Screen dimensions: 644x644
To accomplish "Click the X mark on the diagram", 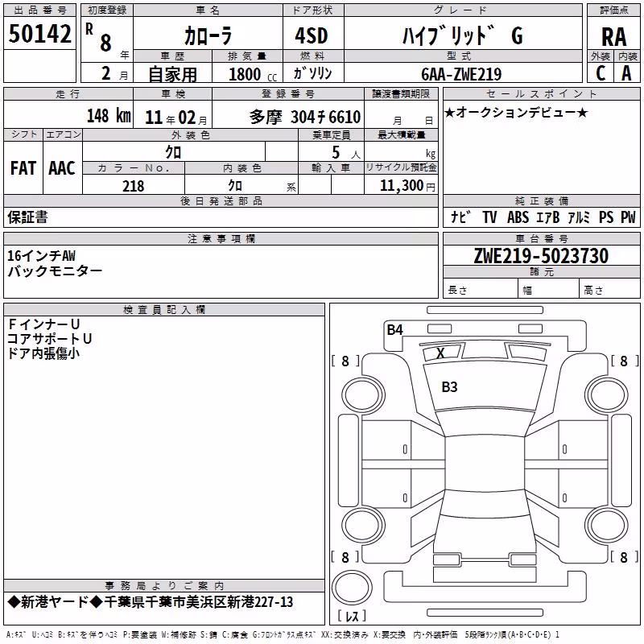I will tap(440, 353).
